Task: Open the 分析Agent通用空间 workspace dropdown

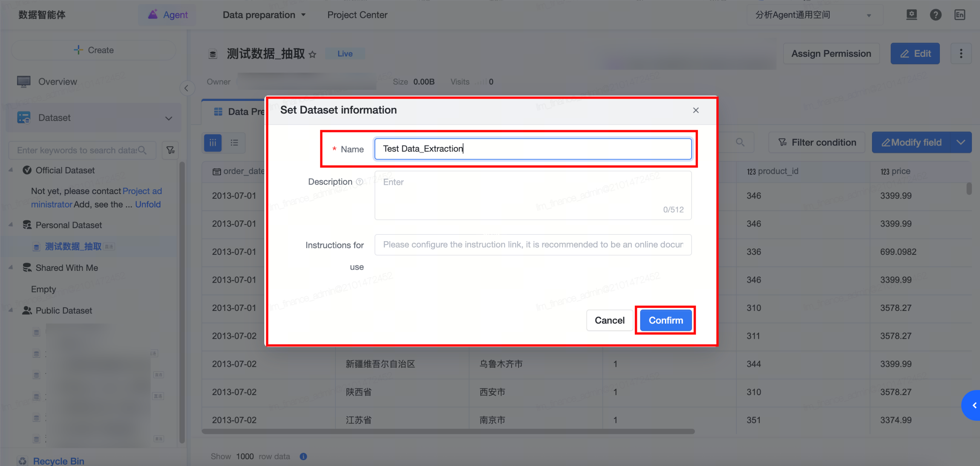Action: coord(814,15)
